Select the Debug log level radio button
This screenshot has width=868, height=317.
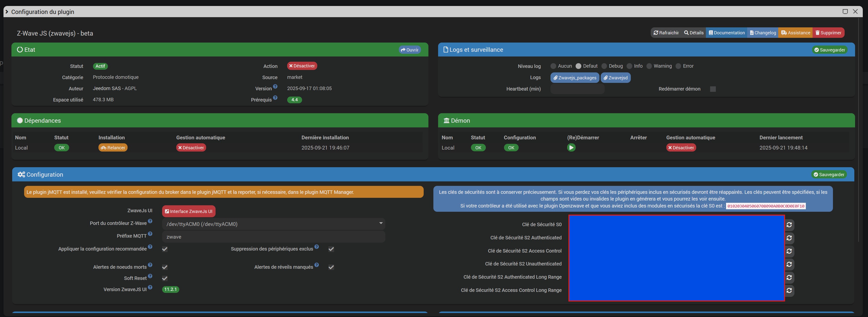(604, 66)
